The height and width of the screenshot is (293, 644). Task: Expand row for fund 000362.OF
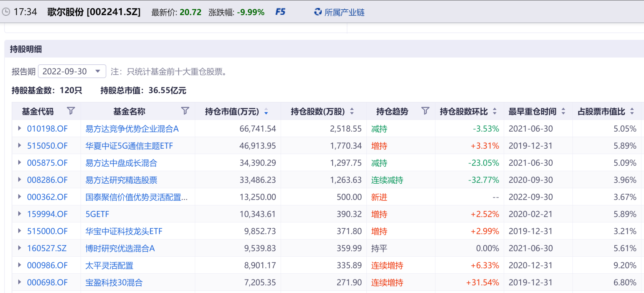click(x=20, y=197)
